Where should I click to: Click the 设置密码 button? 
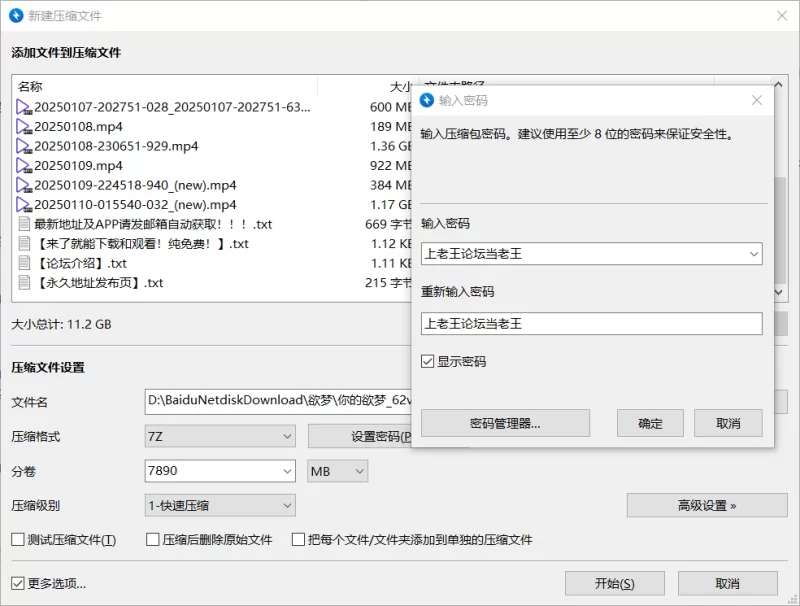360,437
